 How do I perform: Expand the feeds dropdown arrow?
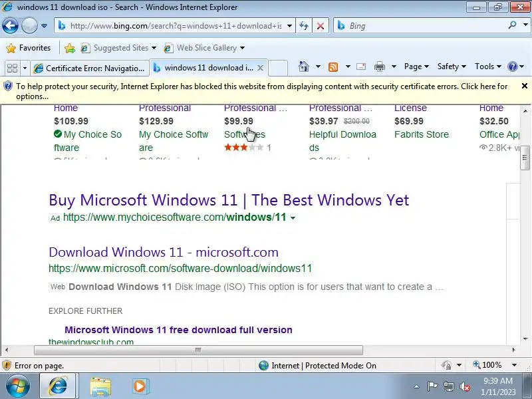pos(348,66)
